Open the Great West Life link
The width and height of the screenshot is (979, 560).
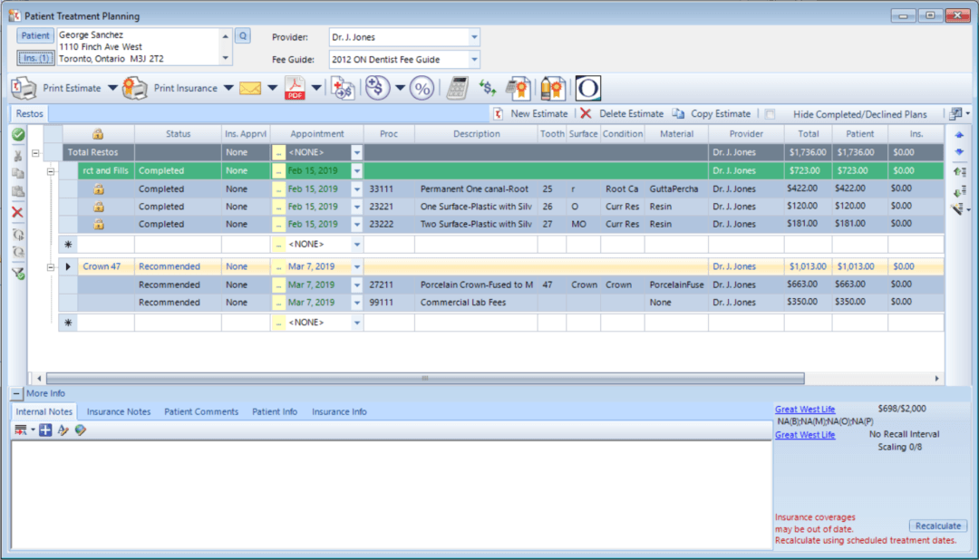(805, 409)
